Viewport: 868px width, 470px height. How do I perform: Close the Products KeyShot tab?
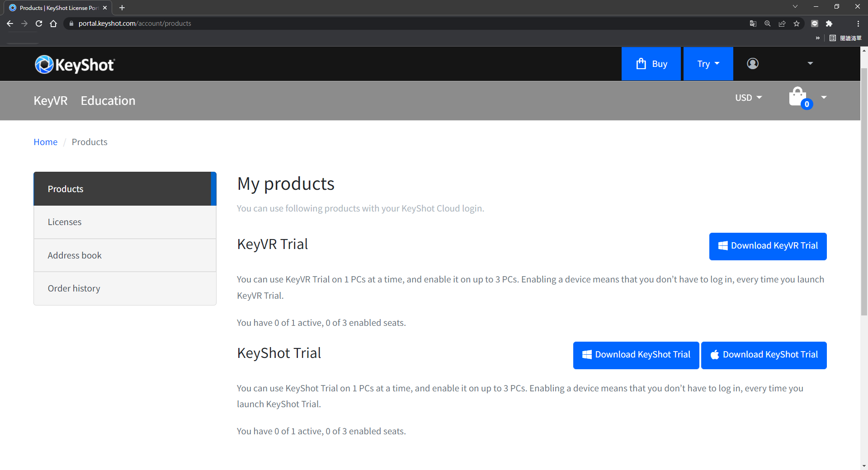tap(105, 8)
